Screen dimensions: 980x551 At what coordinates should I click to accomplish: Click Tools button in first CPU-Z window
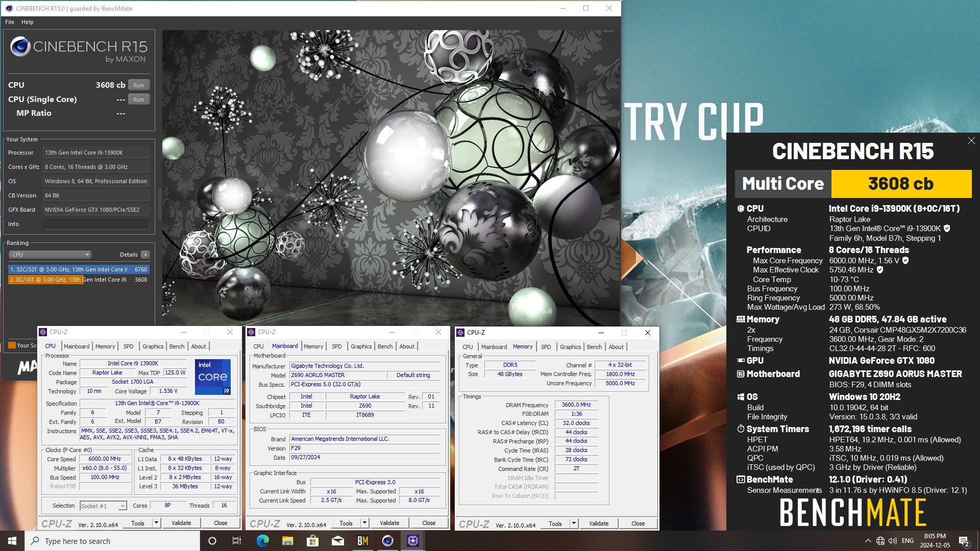tap(138, 523)
